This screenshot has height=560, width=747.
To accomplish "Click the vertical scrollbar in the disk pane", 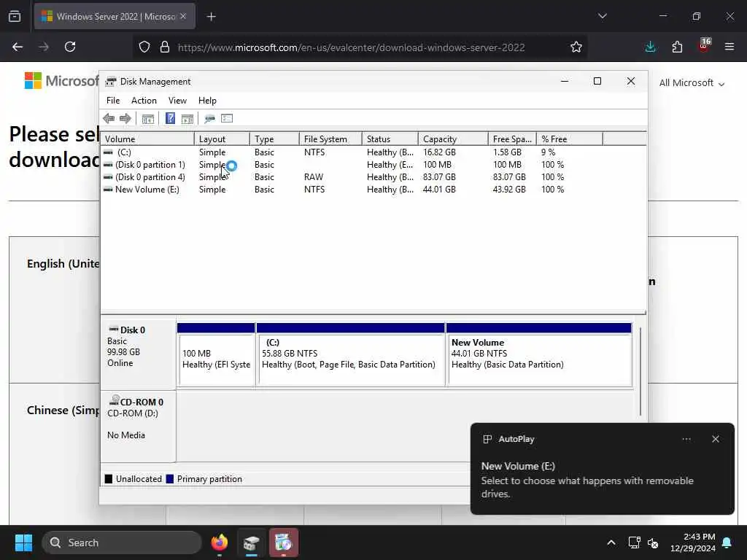I will [x=640, y=371].
